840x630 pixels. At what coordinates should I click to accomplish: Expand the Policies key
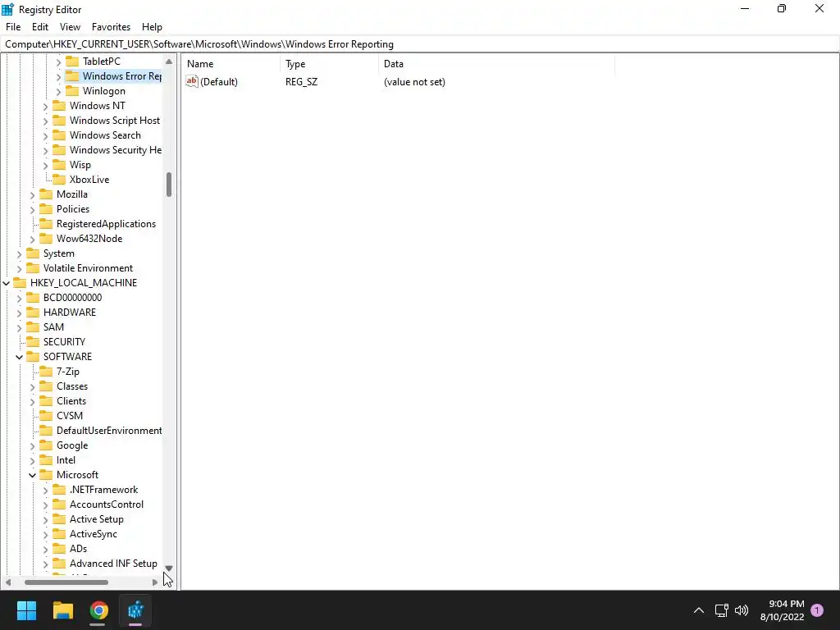tap(32, 210)
